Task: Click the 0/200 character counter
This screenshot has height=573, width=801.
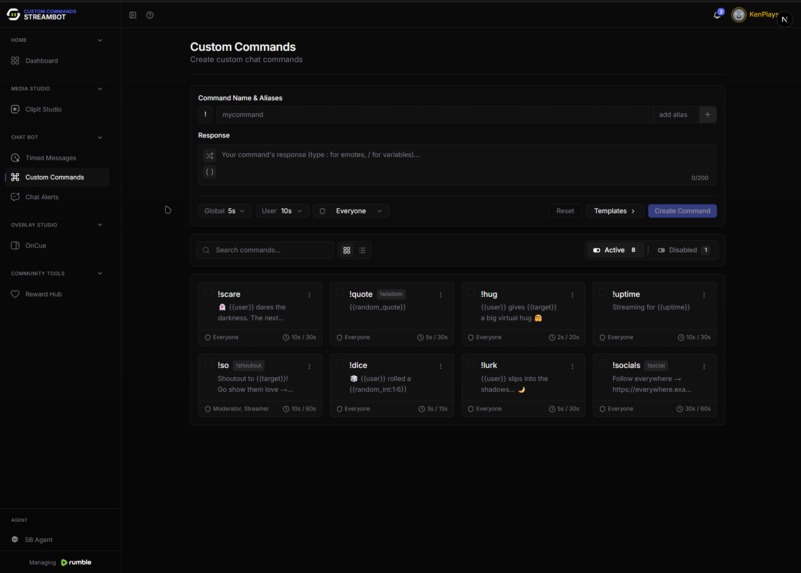Action: click(699, 178)
